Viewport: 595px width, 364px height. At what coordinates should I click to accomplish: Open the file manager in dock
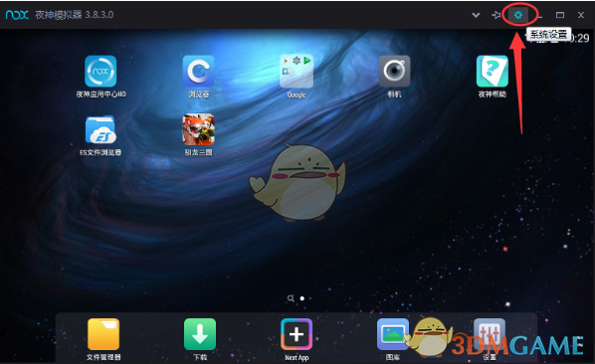[103, 334]
